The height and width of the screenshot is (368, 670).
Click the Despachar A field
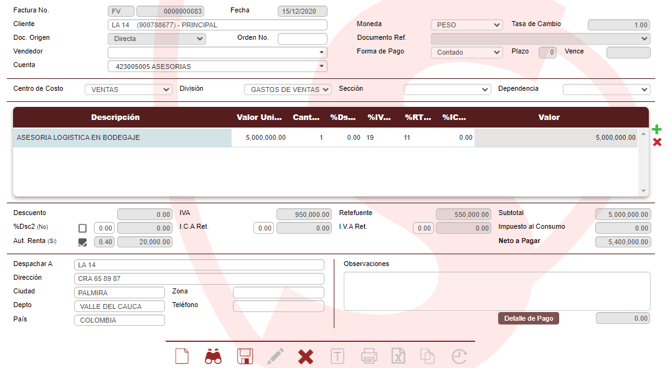point(199,265)
